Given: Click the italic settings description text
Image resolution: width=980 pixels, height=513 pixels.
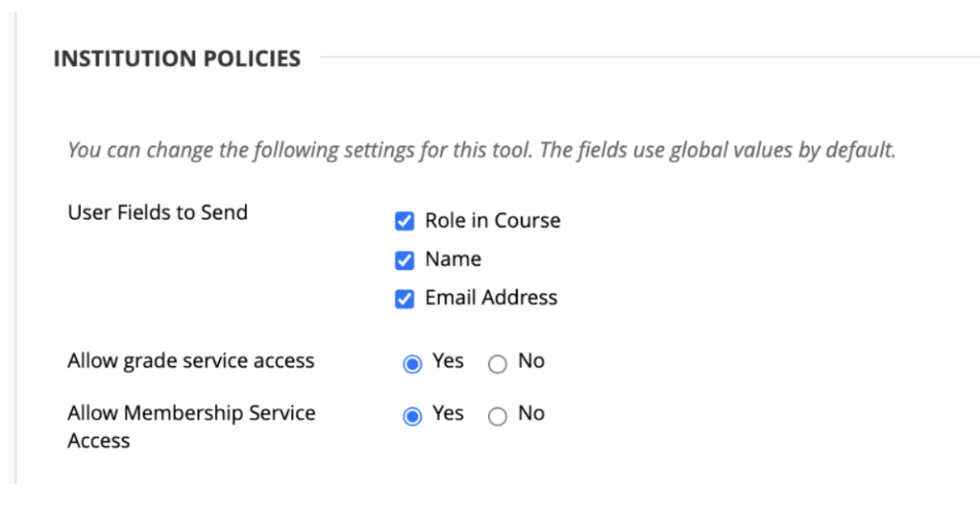Looking at the screenshot, I should click(x=480, y=151).
